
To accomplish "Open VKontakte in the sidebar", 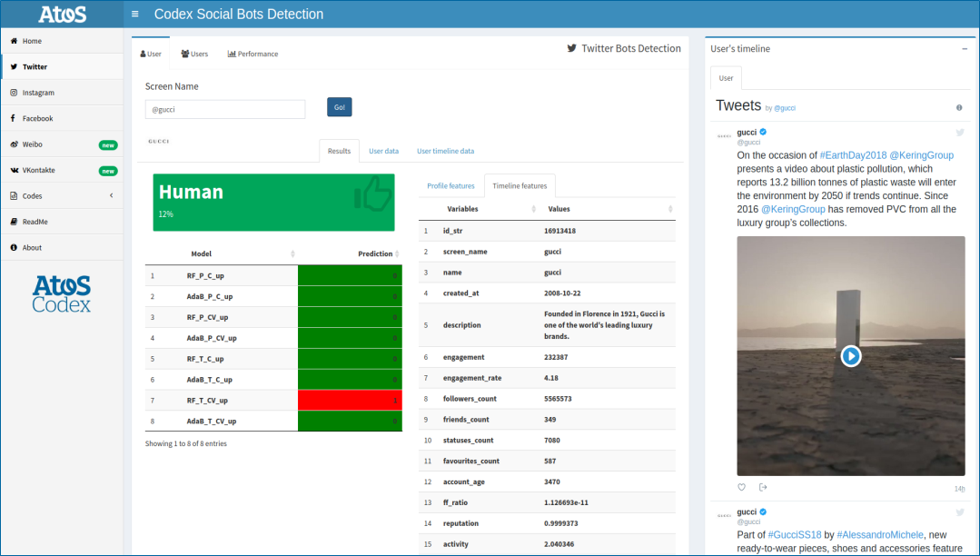I will coord(62,170).
